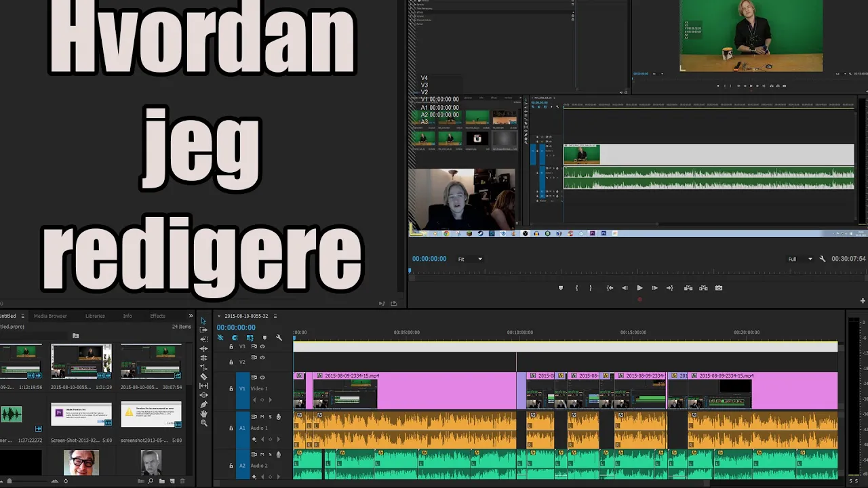Click the Program Monitor seek bar

click(610, 270)
